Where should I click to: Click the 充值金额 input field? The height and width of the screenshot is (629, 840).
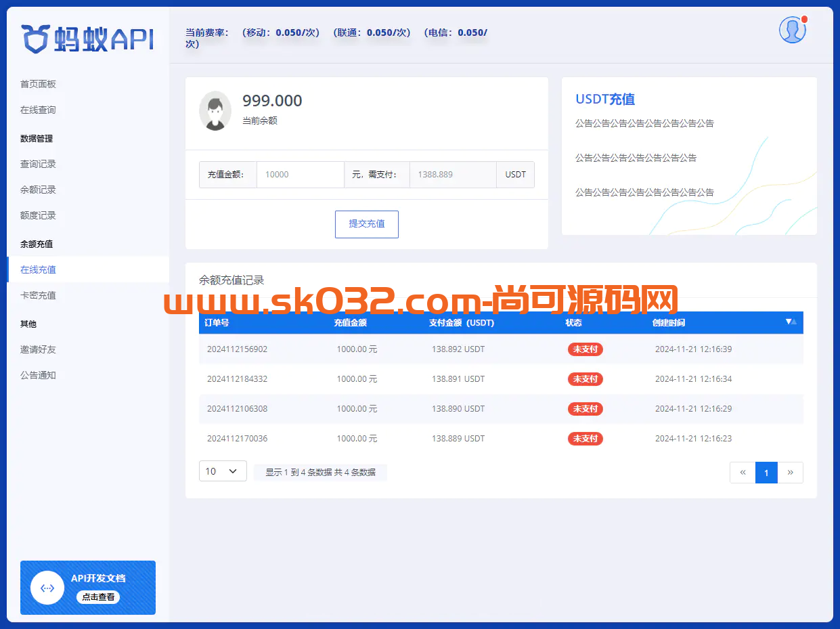(300, 174)
